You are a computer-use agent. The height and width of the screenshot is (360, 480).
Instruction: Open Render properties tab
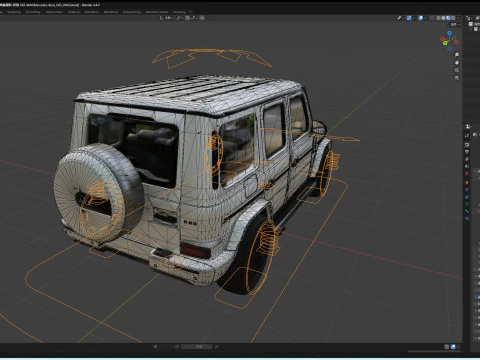click(467, 145)
